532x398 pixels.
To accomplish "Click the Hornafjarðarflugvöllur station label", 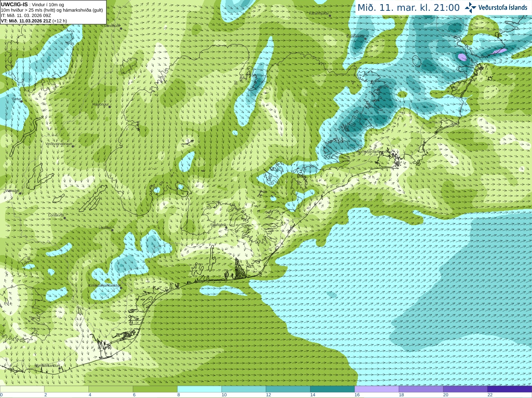I will tap(374, 152).
